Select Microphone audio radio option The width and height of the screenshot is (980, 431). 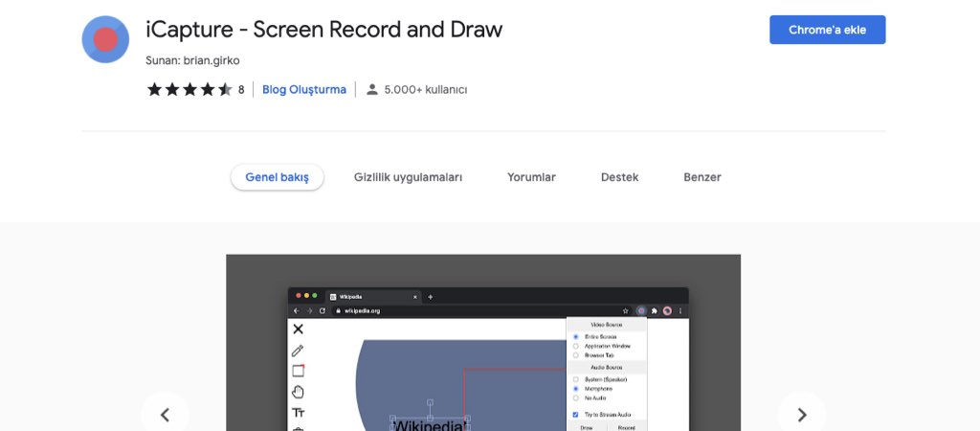(575, 389)
